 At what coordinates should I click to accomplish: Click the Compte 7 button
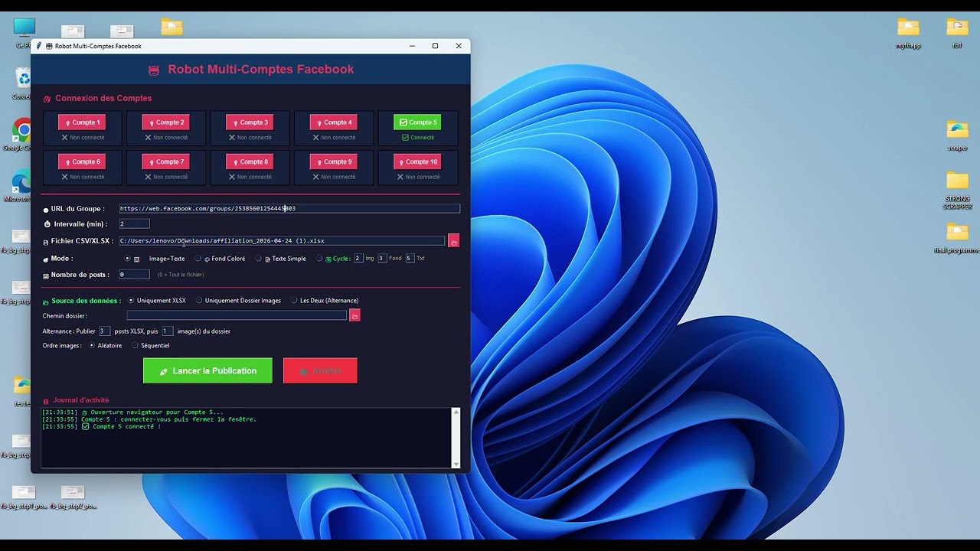[x=166, y=161]
